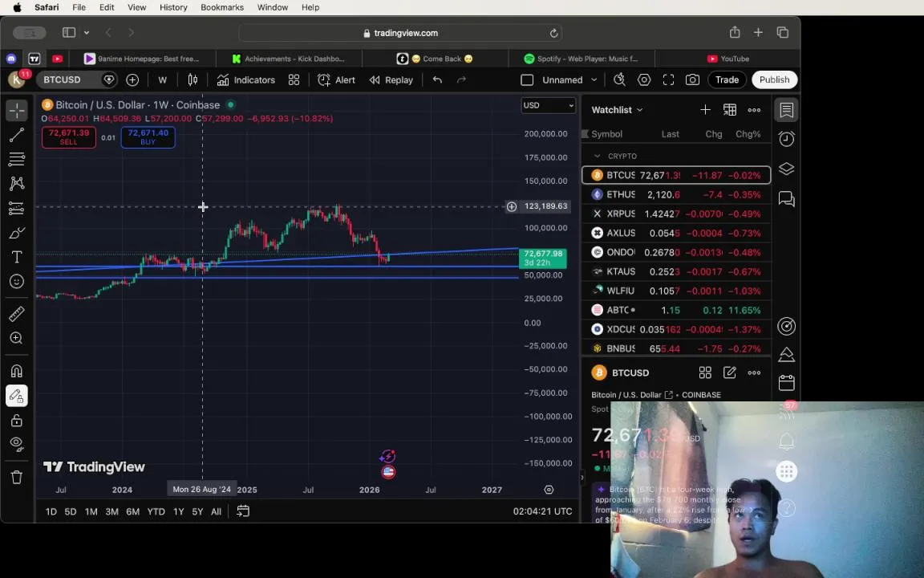The width and height of the screenshot is (924, 578).
Task: Select the XRPUSD watchlist row
Action: click(x=676, y=214)
